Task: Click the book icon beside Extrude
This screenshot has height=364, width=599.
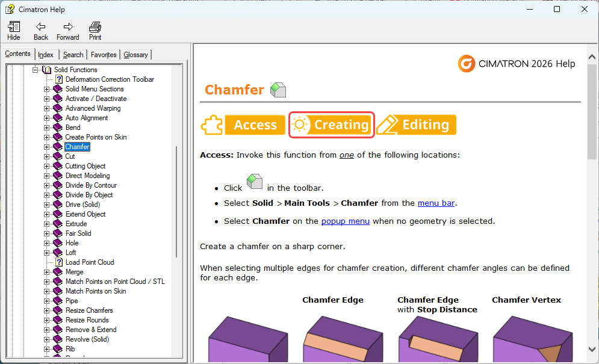Action: [x=58, y=224]
